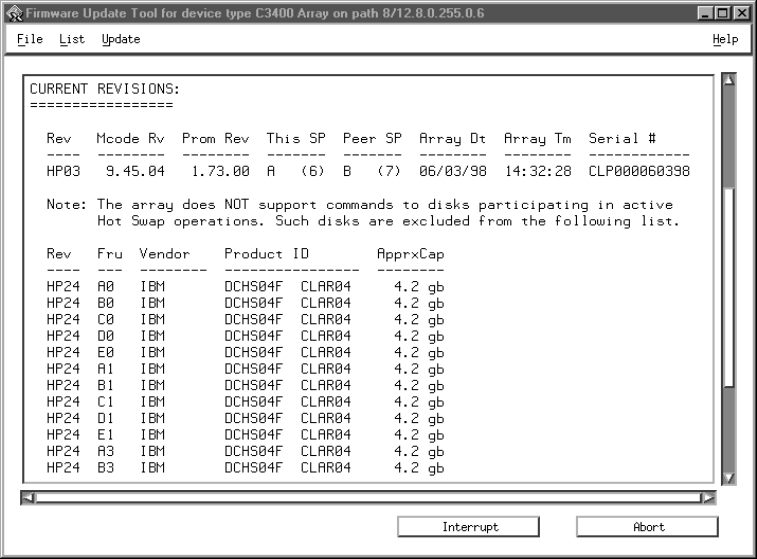Viewport: 757px width, 559px height.
Task: Close the Firmware Update Tool window
Action: point(741,11)
